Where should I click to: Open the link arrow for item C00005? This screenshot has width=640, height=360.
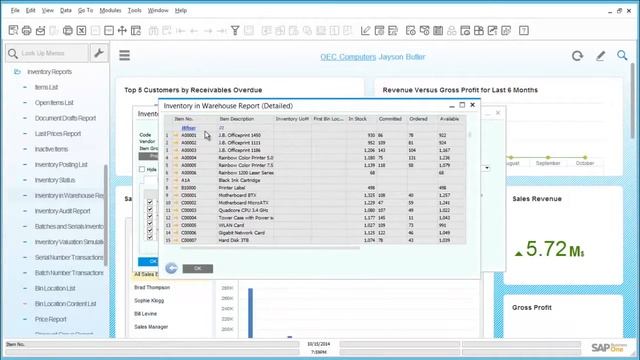pyautogui.click(x=176, y=225)
